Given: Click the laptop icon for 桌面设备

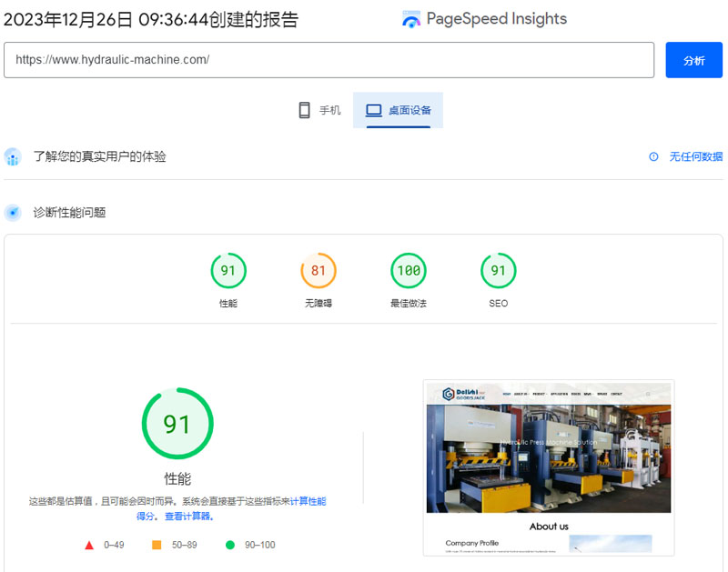Looking at the screenshot, I should pos(373,110).
